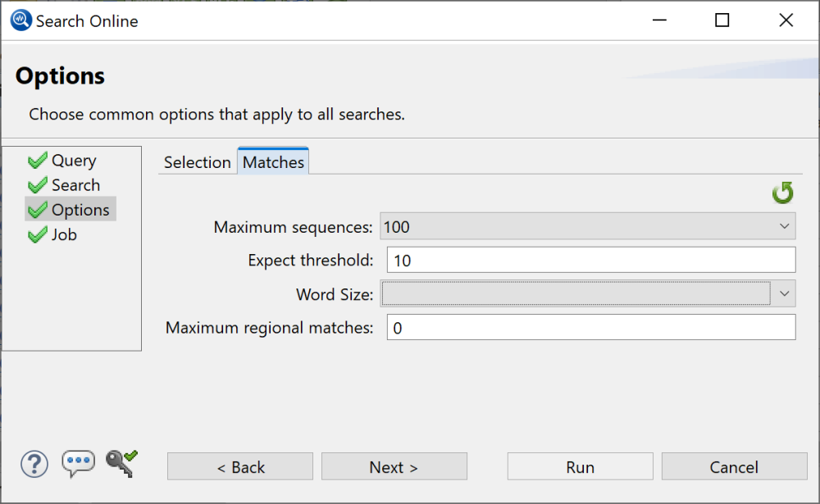Switch to the Selection tab
Image resolution: width=820 pixels, height=504 pixels.
tap(197, 162)
